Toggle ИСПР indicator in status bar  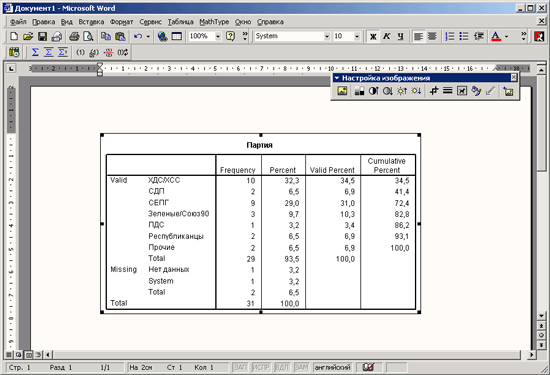261,367
